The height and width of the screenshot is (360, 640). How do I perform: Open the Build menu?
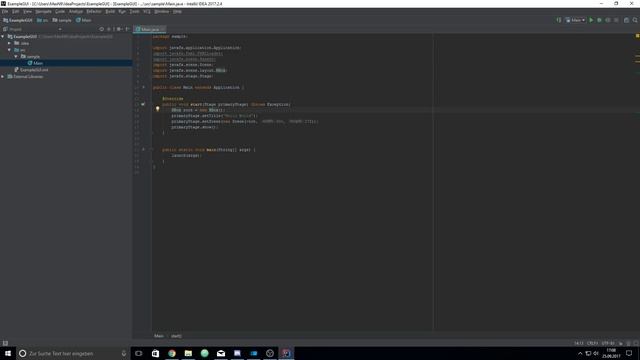pyautogui.click(x=110, y=11)
